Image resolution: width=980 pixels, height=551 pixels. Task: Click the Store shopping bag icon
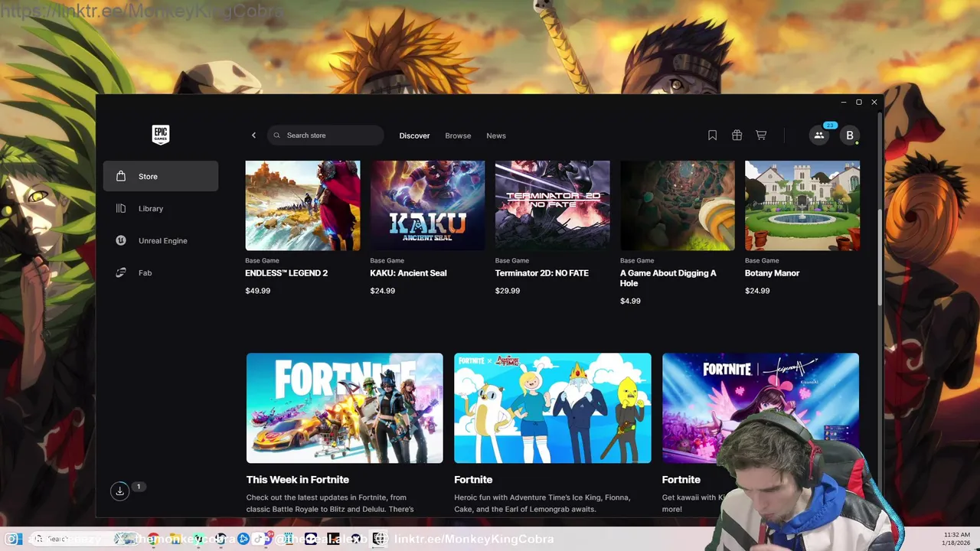coord(121,176)
